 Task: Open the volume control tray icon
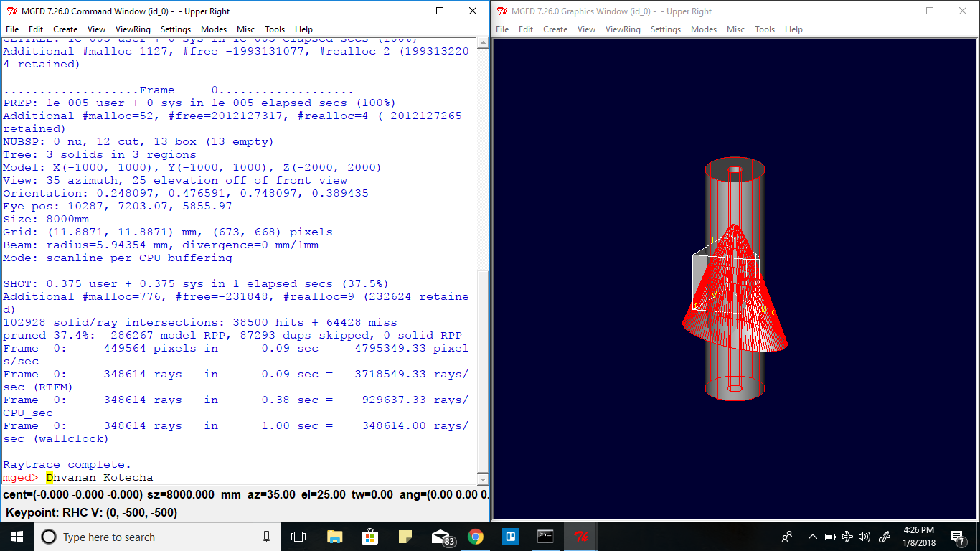point(864,537)
